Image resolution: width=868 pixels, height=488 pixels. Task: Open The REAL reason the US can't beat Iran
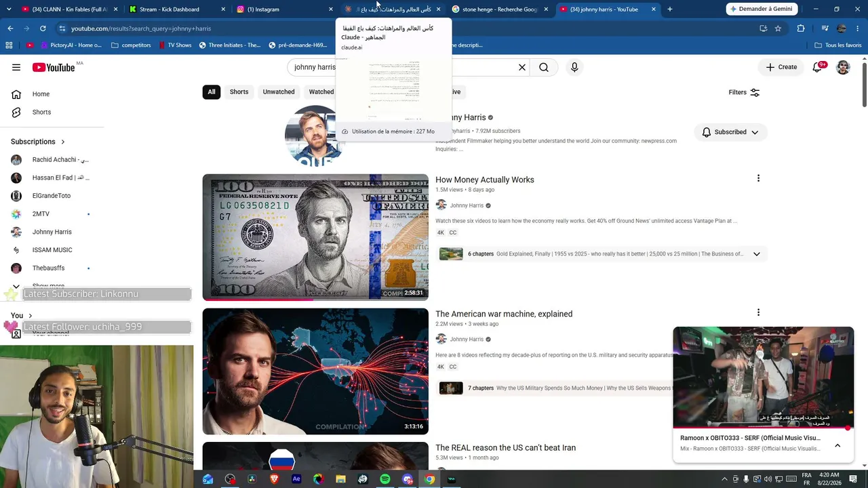[x=505, y=448]
